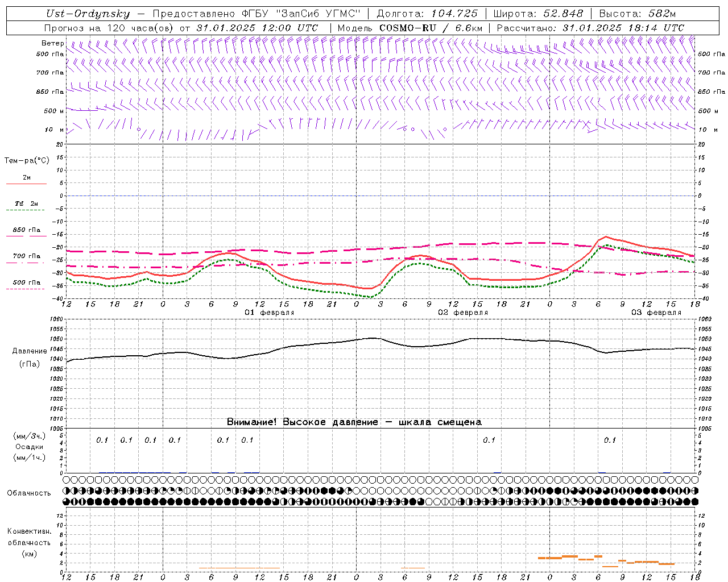Viewport: 728px width, 582px height.
Task: Click the latitude value Широта: 52.848
Action: click(x=538, y=14)
